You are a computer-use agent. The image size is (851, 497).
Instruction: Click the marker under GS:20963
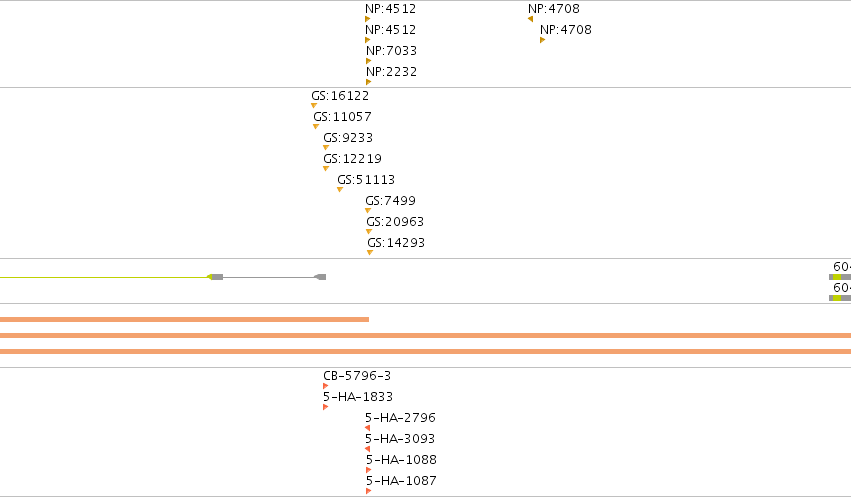click(369, 232)
